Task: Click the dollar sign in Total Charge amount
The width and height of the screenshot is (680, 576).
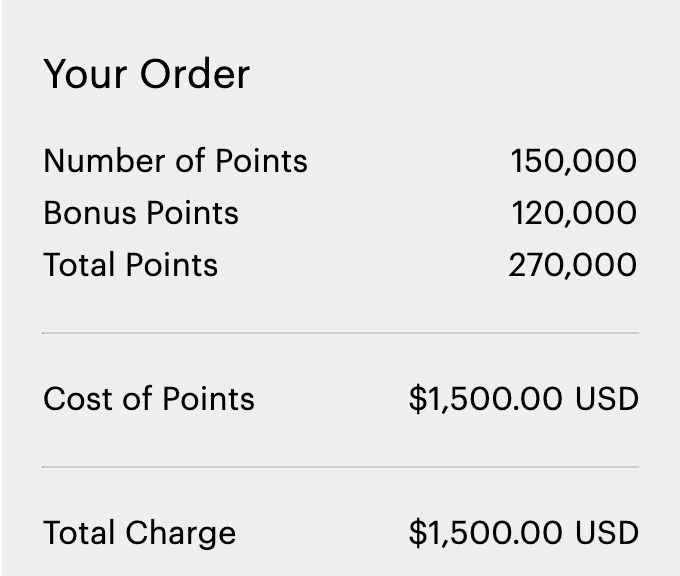Action: coord(418,533)
